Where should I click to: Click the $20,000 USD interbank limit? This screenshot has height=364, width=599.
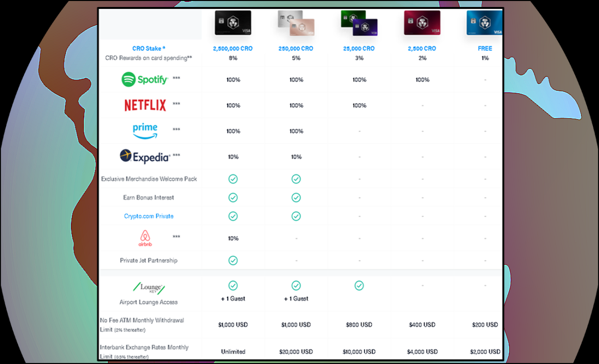(296, 352)
